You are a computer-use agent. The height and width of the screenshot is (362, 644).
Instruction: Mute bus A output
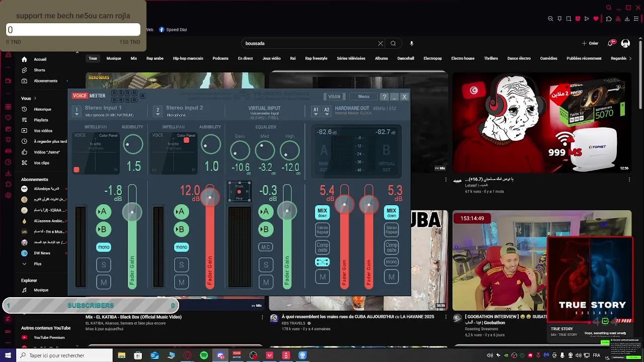[x=323, y=277]
